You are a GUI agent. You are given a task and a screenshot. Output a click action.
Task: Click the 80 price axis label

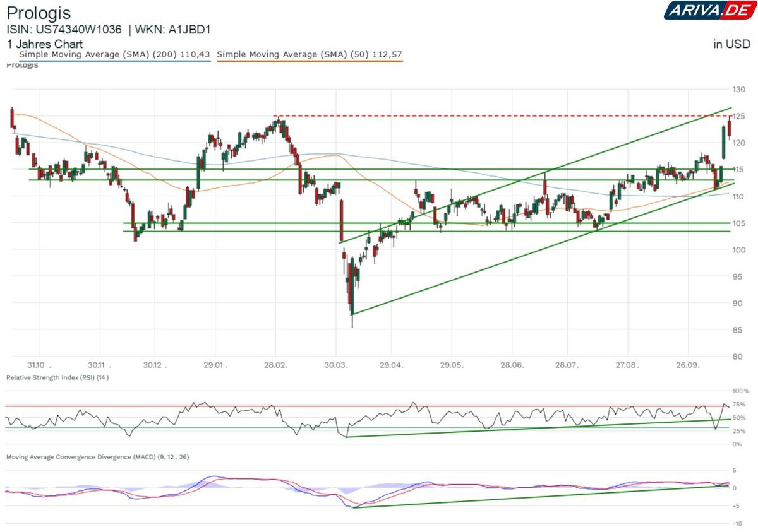pos(737,357)
